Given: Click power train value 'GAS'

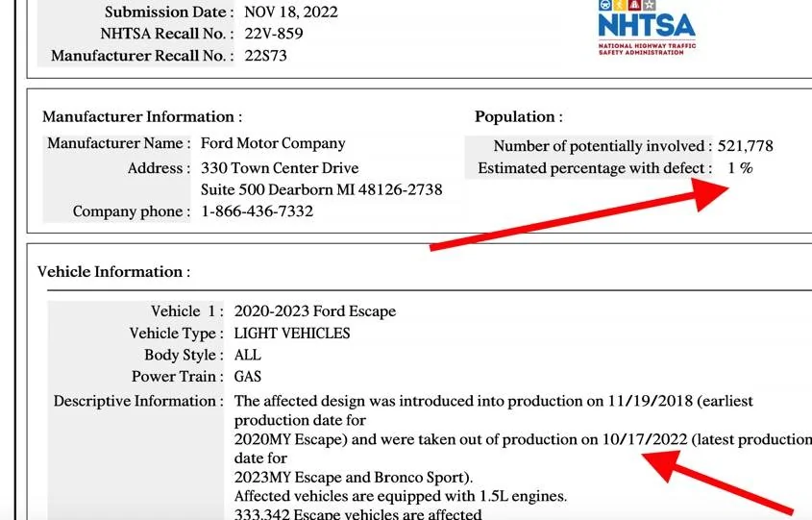Looking at the screenshot, I should pyautogui.click(x=248, y=377).
